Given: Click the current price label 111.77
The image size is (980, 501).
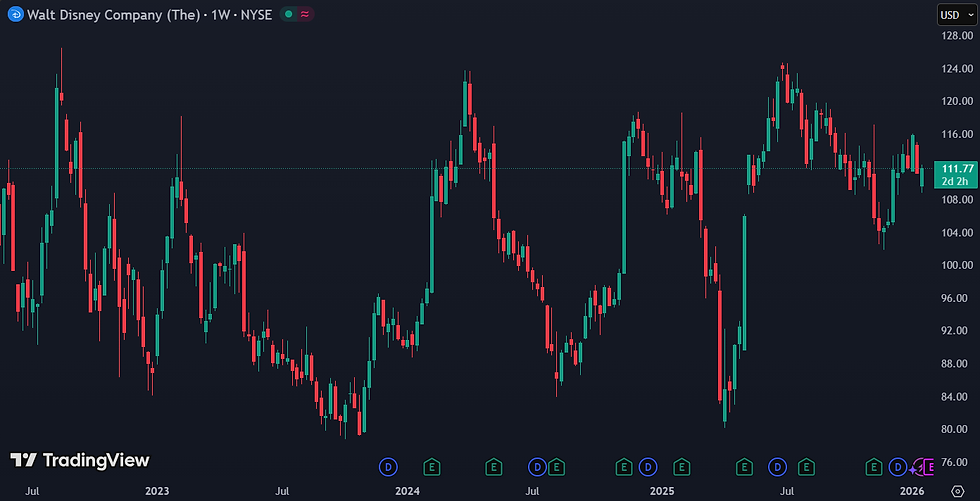Looking at the screenshot, I should pos(954,168).
